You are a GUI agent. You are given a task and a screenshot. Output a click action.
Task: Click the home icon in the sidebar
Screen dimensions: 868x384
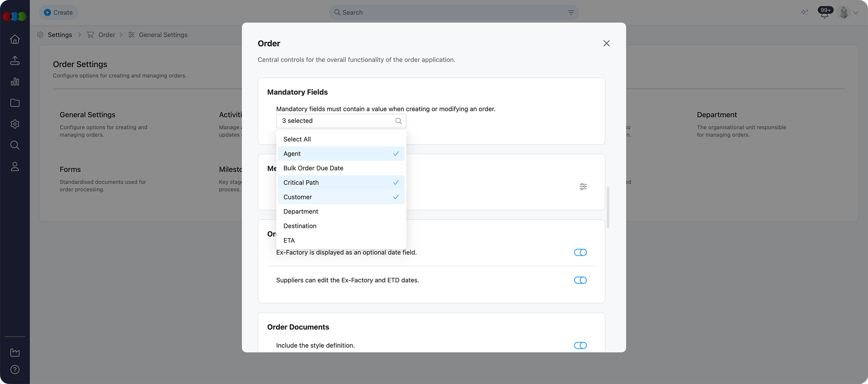click(x=15, y=39)
